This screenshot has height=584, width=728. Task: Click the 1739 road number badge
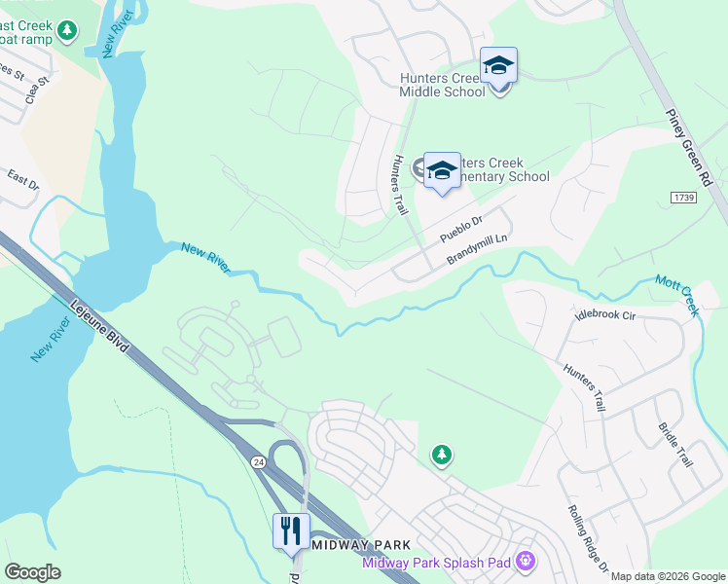click(684, 198)
